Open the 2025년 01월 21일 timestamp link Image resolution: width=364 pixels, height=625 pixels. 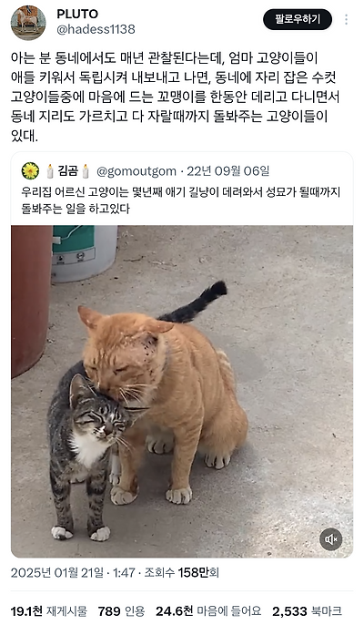pos(73,573)
